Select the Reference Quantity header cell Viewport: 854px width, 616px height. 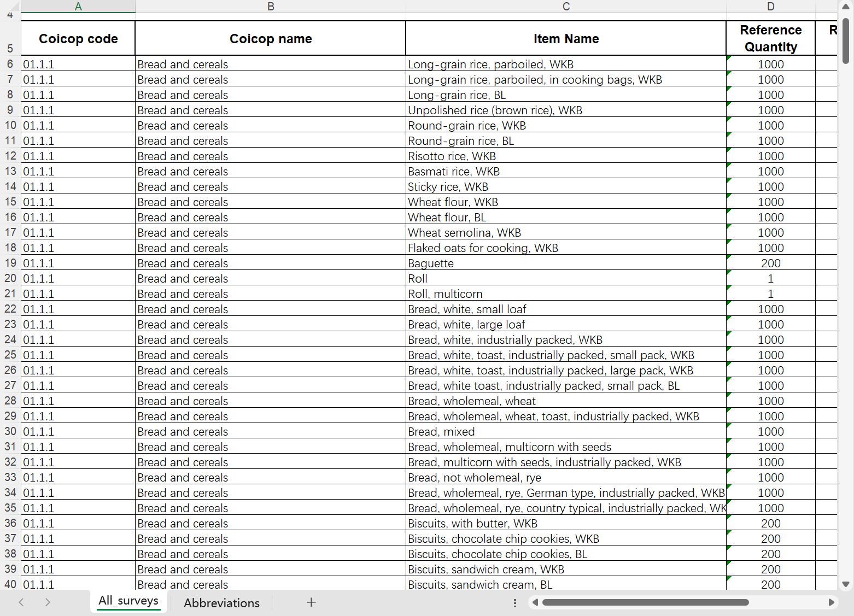tap(771, 38)
